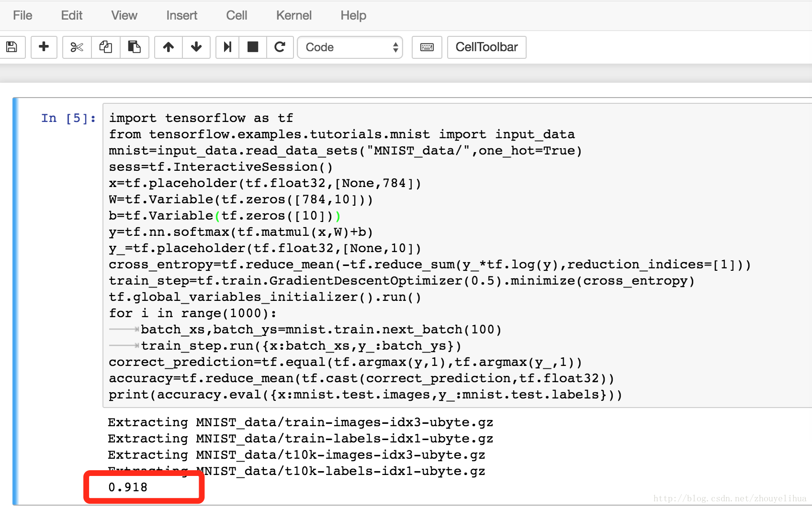Screen dimensions: 812x508
Task: Click output line with t10k-images-idx3-ubyte.gz
Action: pos(296,455)
